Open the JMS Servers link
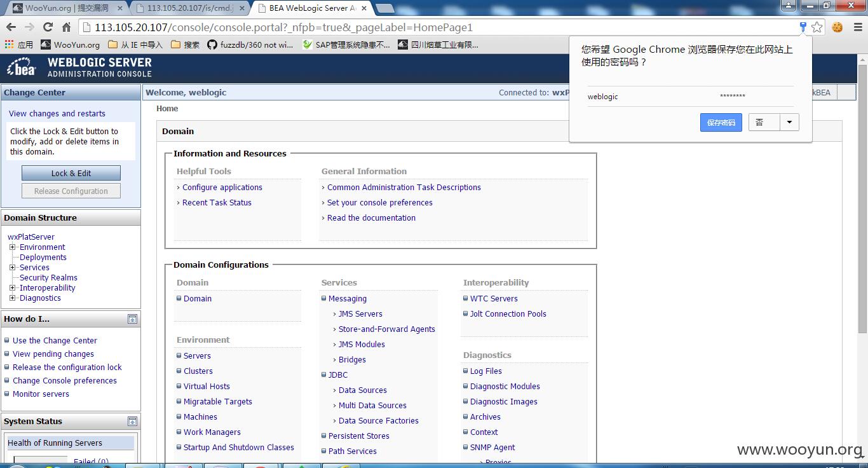 click(x=360, y=314)
